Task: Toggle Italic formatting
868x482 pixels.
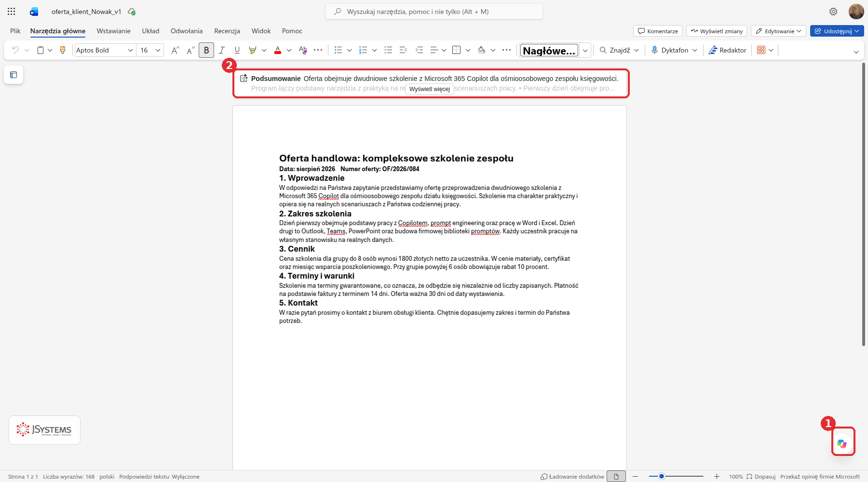Action: coord(222,50)
